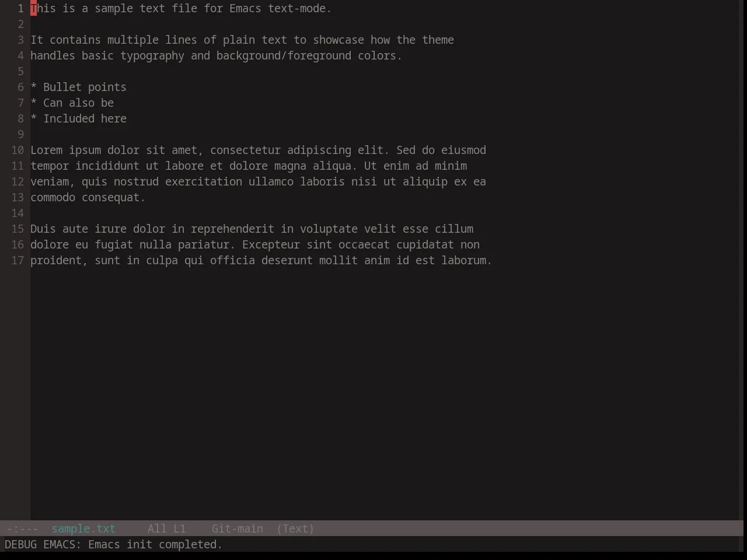Screen dimensions: 747x560
Task: Click the word "officia" on line 17
Action: [232, 261]
